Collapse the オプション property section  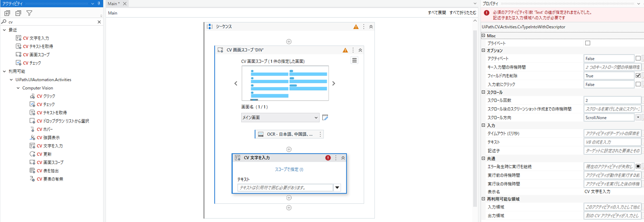click(x=483, y=50)
